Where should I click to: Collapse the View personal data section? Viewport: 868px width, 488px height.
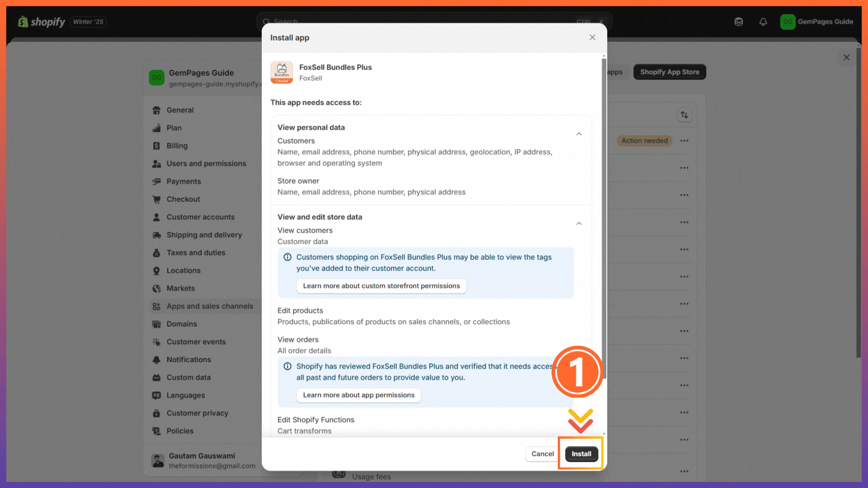579,134
